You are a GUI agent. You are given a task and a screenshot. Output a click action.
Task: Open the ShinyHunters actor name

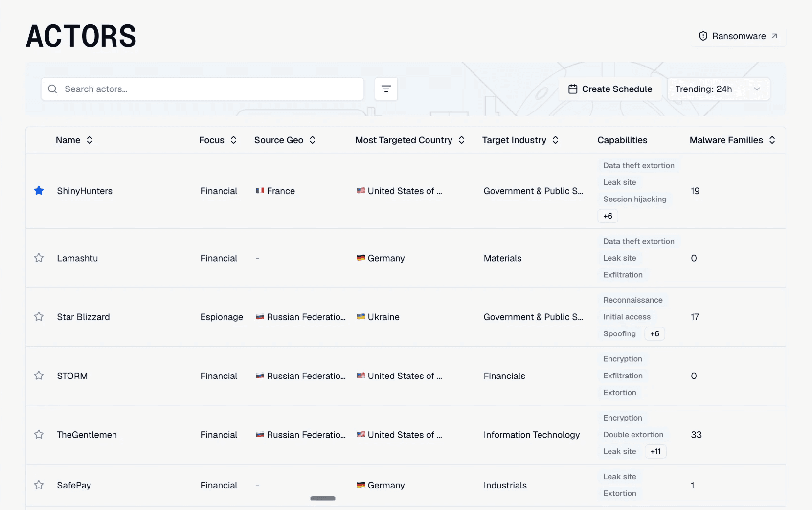[85, 191]
